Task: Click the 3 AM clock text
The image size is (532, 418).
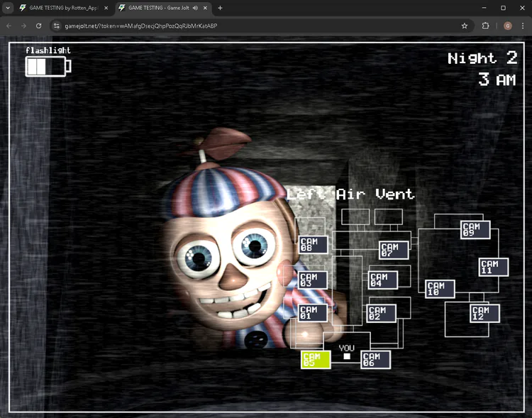Action: coord(497,79)
